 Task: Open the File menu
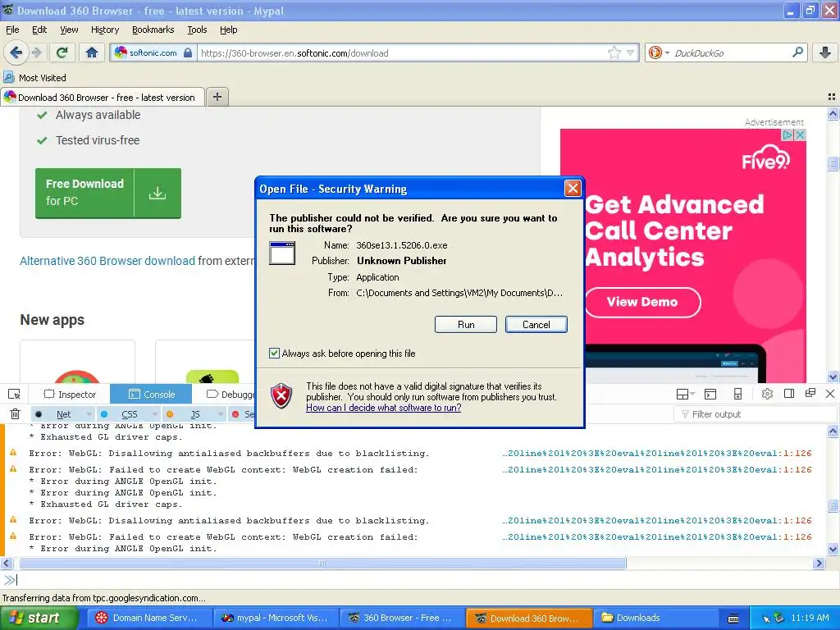[x=12, y=30]
